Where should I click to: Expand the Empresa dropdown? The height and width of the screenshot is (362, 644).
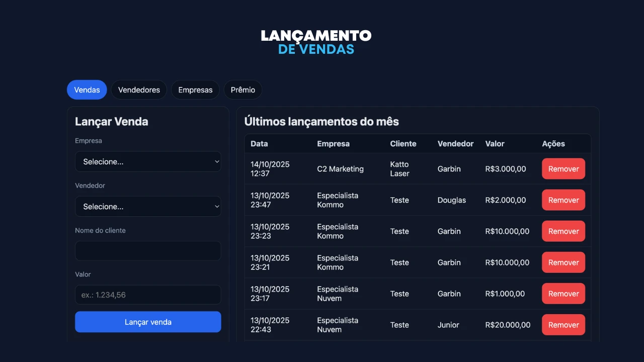pyautogui.click(x=148, y=162)
